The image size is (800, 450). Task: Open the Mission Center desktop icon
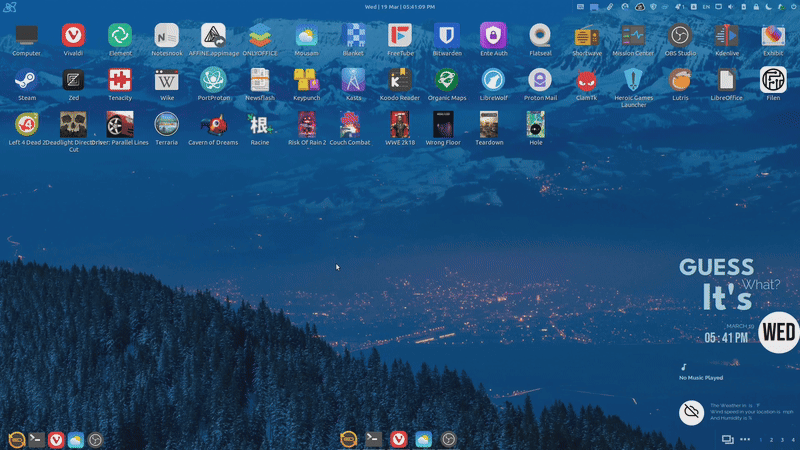coord(633,36)
